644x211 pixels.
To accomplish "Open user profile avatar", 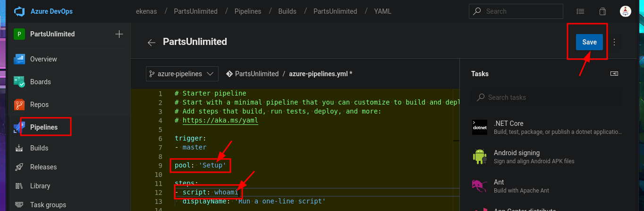I will [625, 11].
